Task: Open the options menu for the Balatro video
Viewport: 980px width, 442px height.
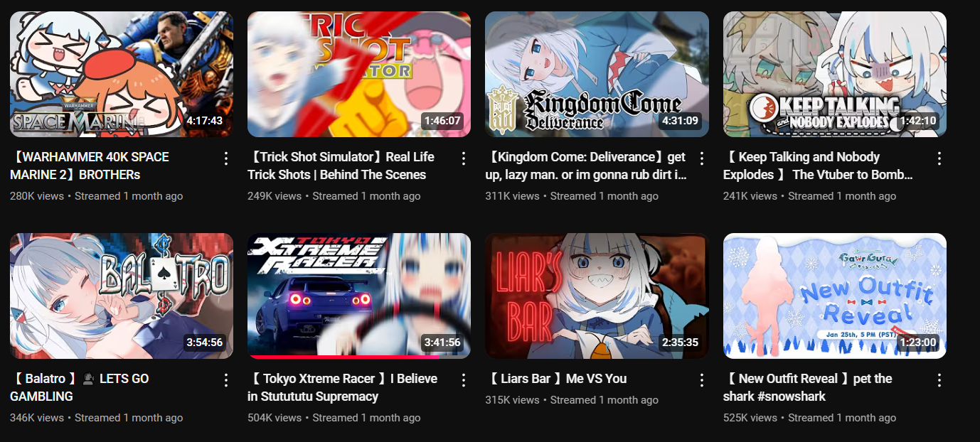Action: pyautogui.click(x=225, y=379)
